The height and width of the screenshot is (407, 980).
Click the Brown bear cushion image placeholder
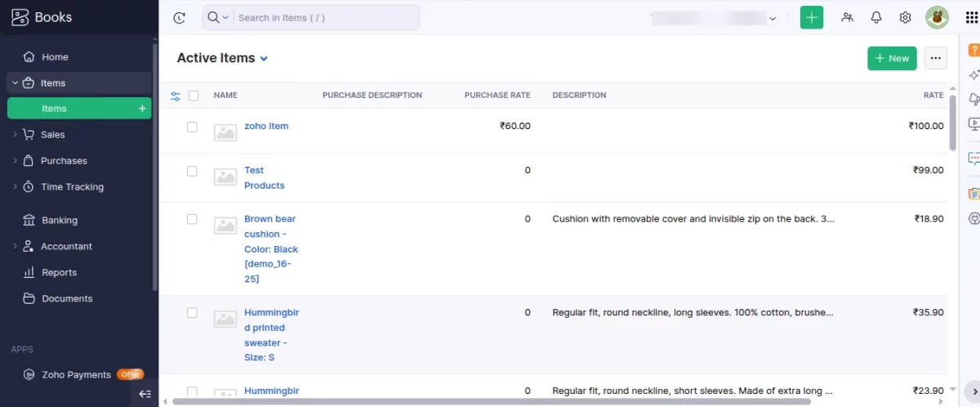click(225, 226)
